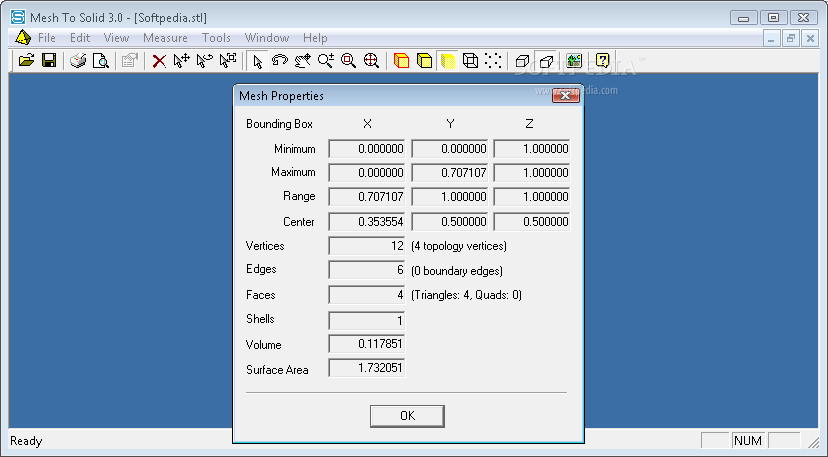Click the Maximum Y value 0.707107
Screen dimensions: 828x457
point(449,173)
